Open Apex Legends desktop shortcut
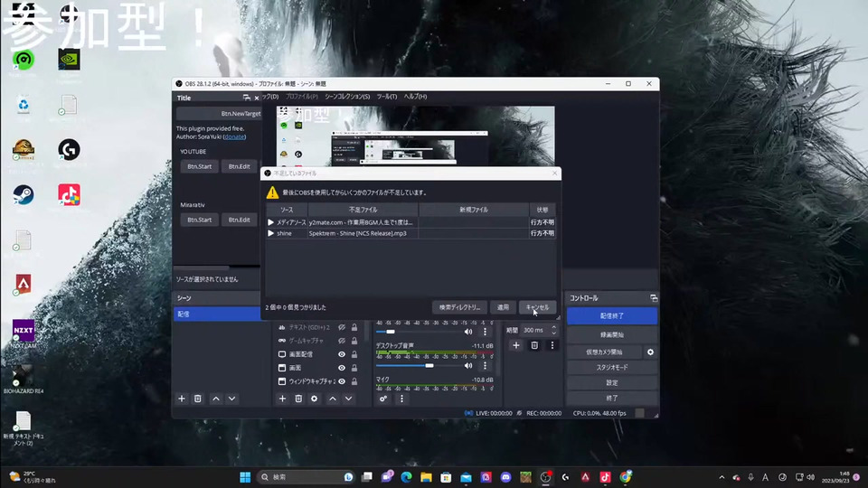 [x=24, y=284]
